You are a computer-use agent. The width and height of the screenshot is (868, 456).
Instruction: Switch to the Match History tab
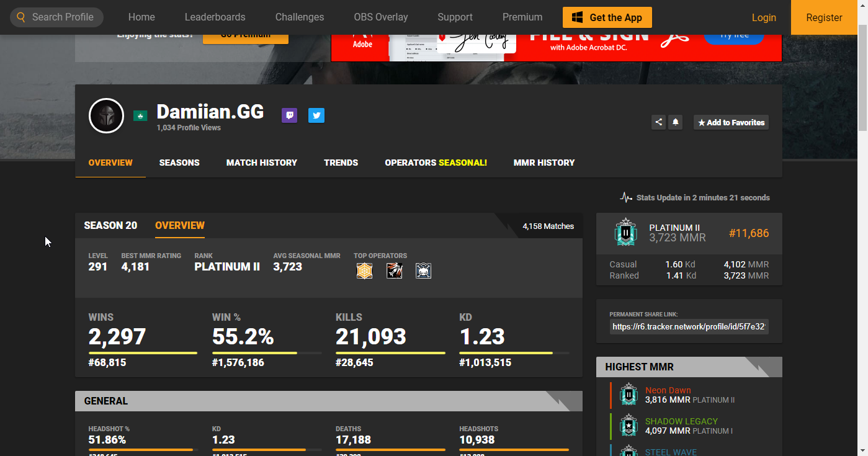(261, 163)
